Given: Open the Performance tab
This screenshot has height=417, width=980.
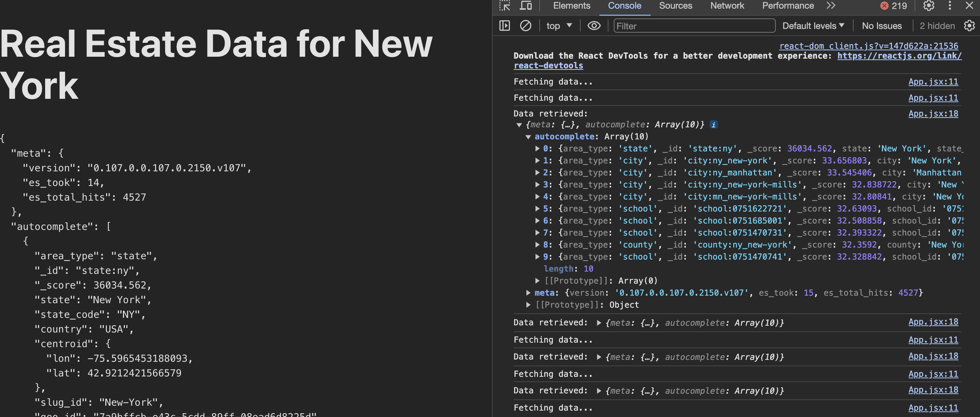Looking at the screenshot, I should [788, 6].
